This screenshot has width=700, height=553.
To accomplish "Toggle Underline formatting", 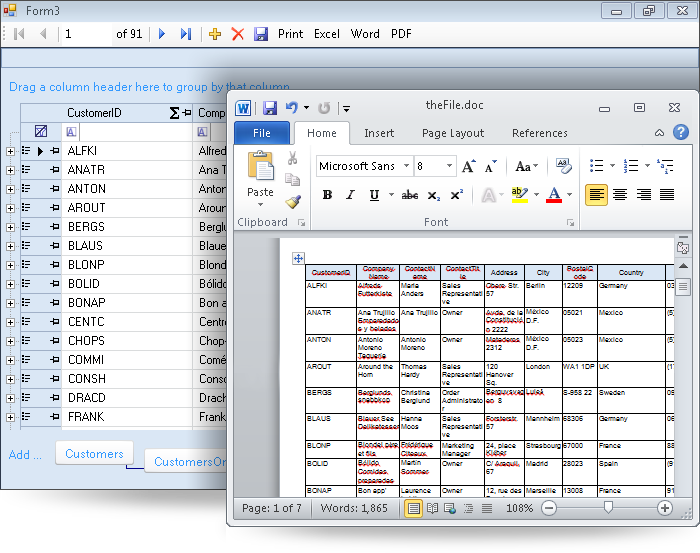I will point(374,195).
